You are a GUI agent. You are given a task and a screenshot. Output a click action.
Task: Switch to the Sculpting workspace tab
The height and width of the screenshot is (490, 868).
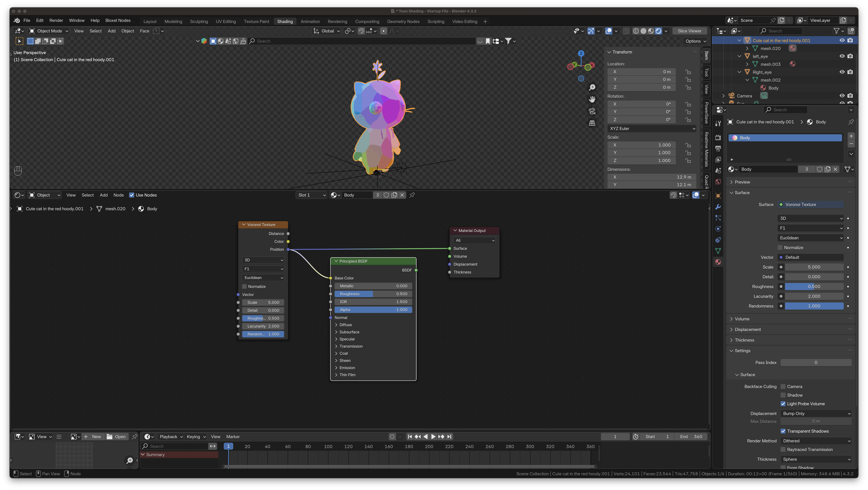[199, 22]
